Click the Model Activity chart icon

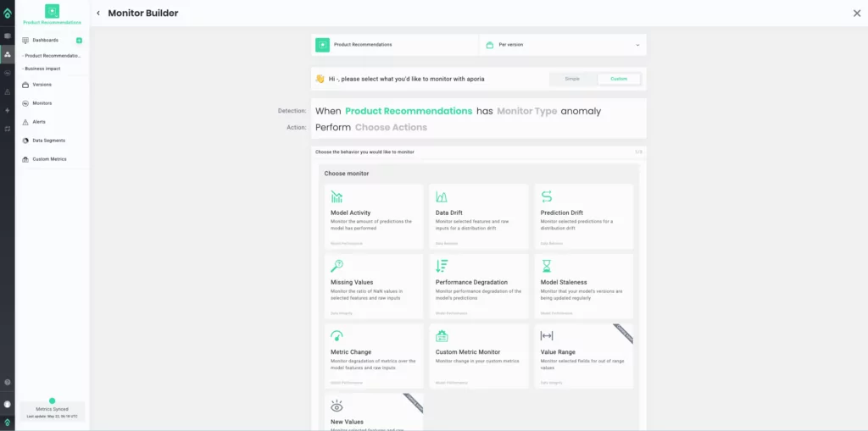point(337,197)
